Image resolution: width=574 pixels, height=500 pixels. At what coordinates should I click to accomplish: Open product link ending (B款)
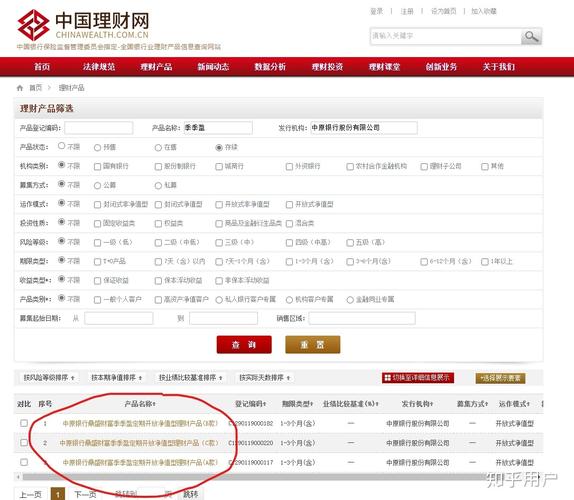[x=140, y=423]
